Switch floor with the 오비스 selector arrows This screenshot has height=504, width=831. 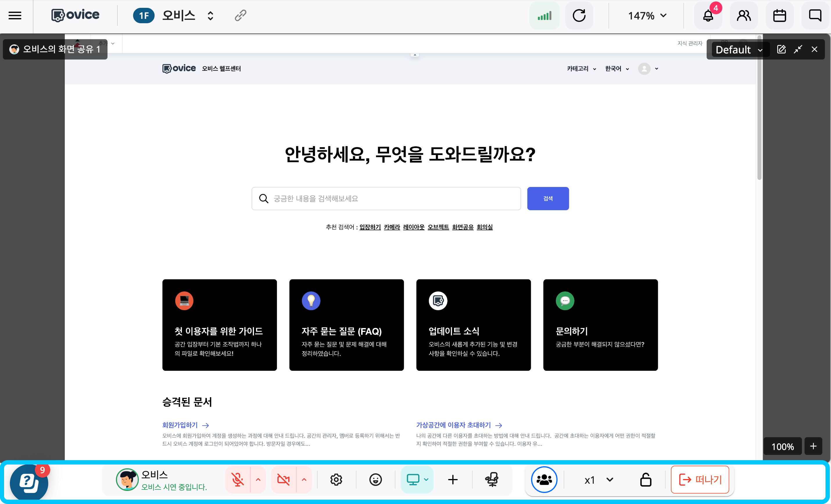(210, 15)
